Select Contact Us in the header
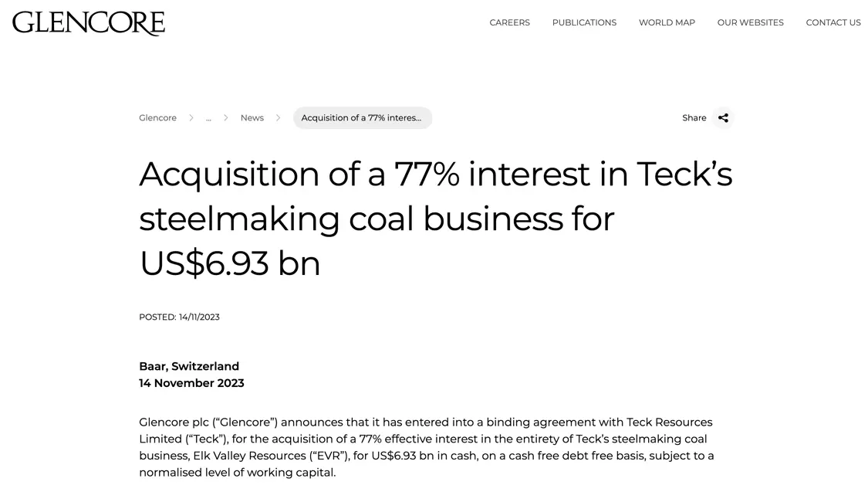This screenshot has width=868, height=485. 833,22
